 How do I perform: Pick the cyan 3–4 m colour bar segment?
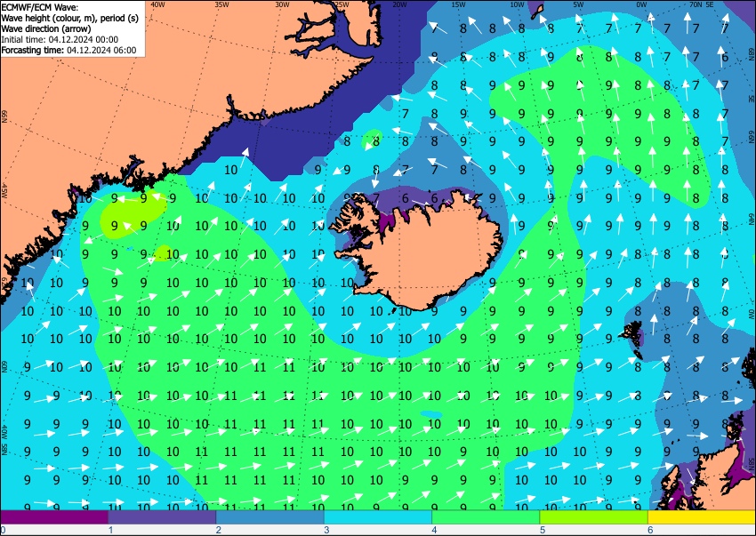(378, 516)
